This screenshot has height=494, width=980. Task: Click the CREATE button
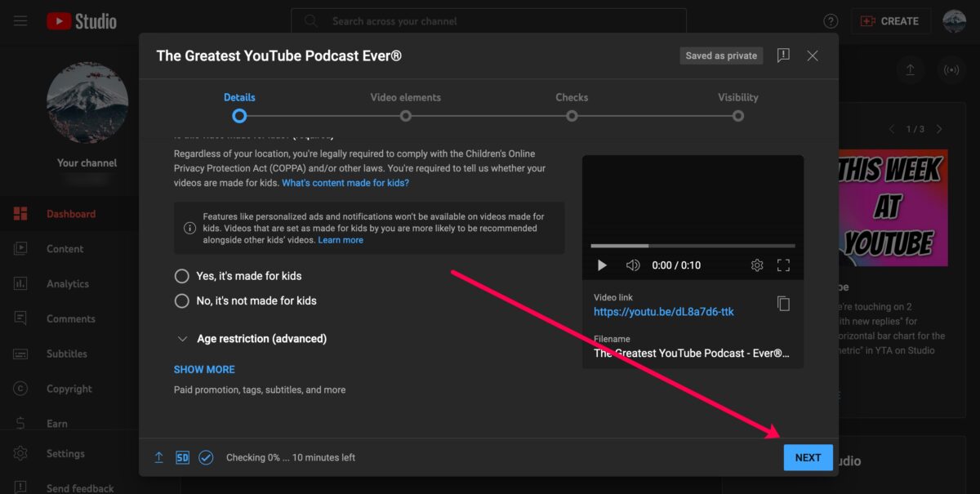point(890,21)
